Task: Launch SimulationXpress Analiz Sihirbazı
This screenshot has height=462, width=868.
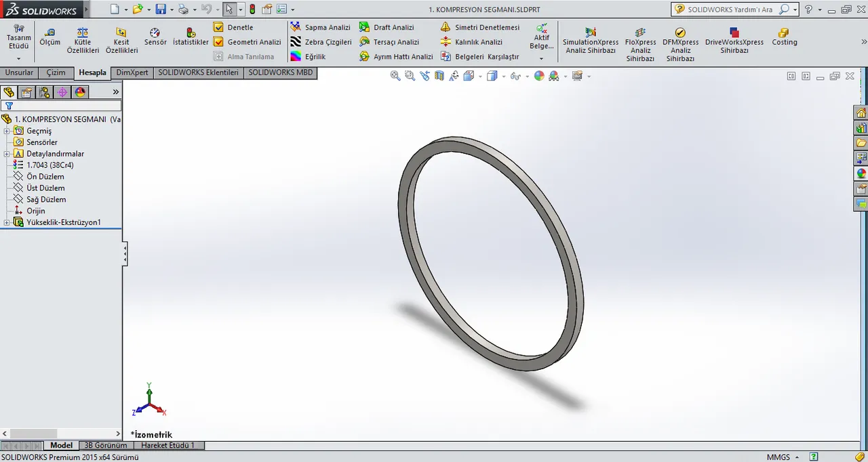Action: click(591, 41)
